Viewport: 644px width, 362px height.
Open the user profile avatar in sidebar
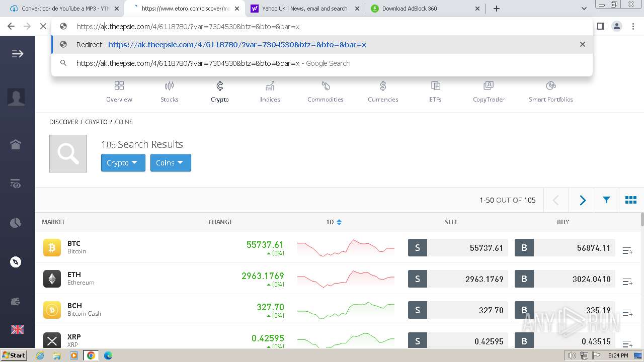tap(16, 97)
